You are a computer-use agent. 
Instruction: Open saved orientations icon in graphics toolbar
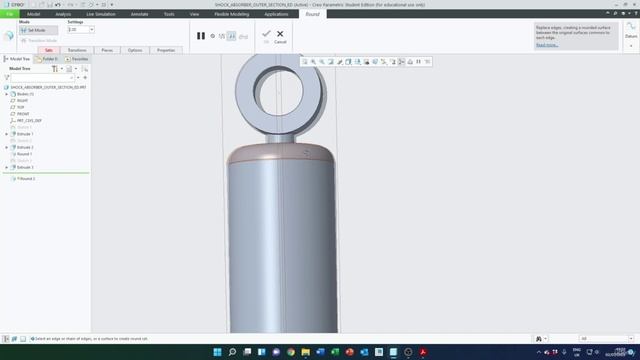coord(358,62)
